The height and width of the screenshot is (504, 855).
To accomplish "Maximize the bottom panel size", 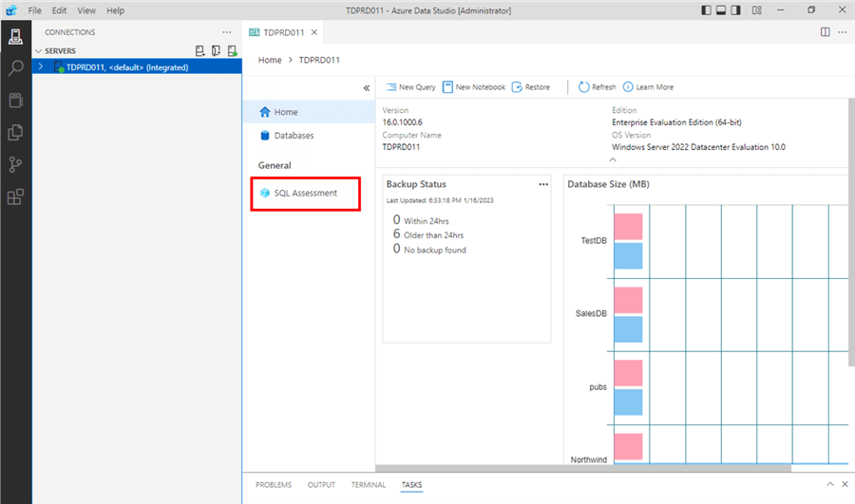I will 830,484.
